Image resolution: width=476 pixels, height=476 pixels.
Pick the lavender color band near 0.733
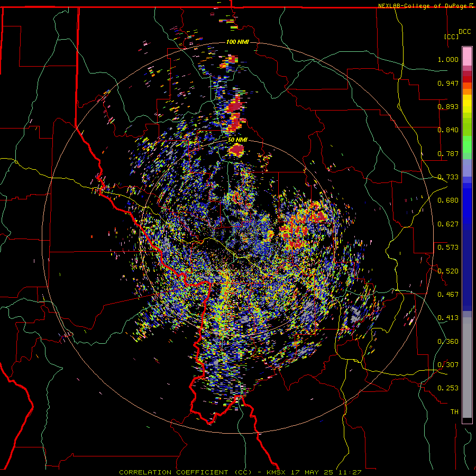467,168
